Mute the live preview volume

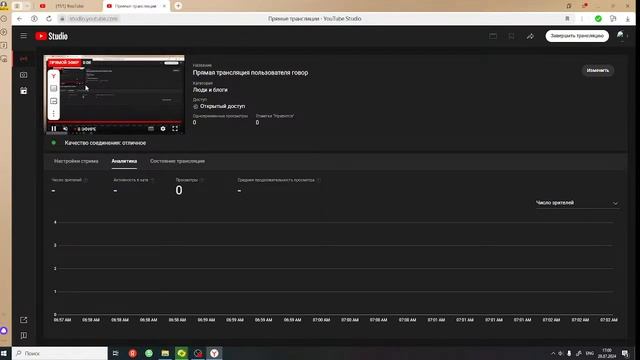tap(65, 129)
